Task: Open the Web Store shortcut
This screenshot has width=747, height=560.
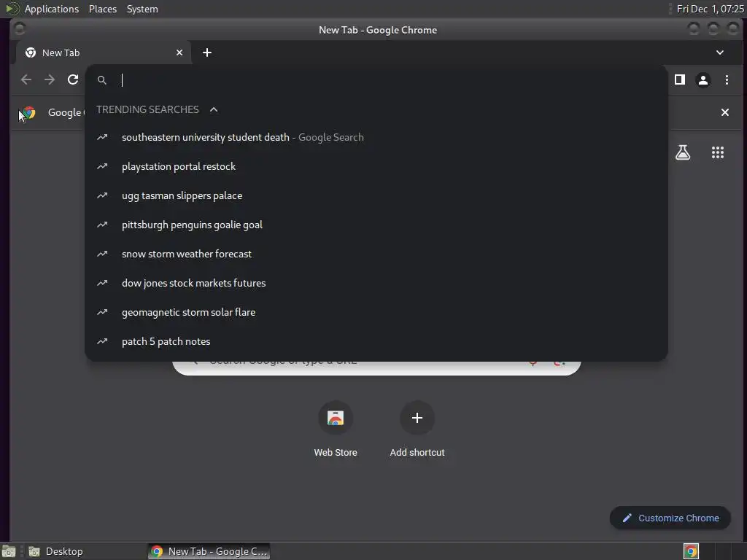Action: (336, 429)
